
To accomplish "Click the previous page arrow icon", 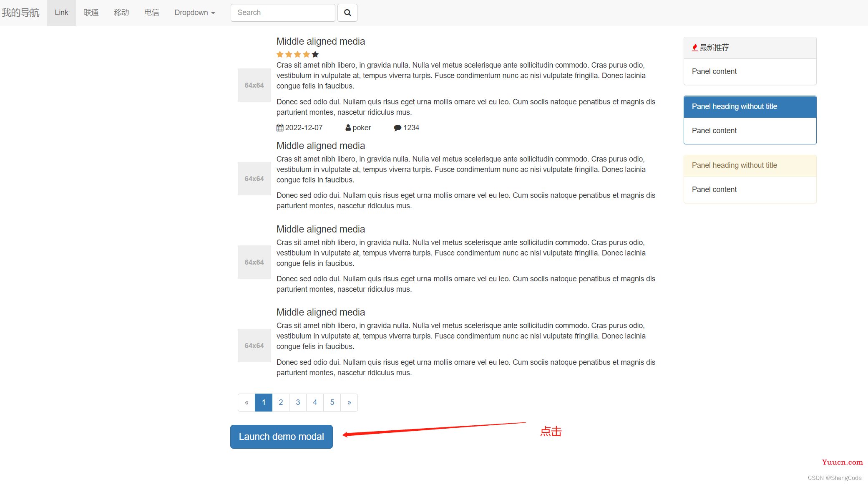I will pyautogui.click(x=246, y=402).
